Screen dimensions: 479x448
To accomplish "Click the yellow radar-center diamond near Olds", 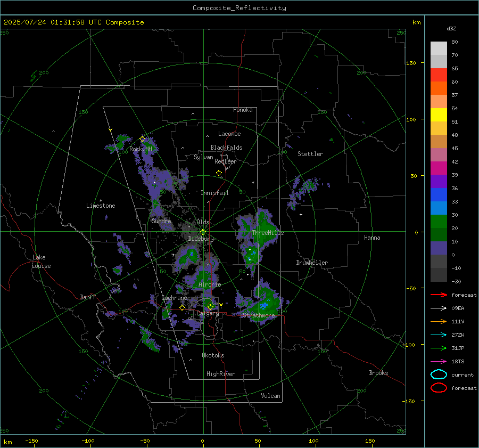I will click(203, 232).
